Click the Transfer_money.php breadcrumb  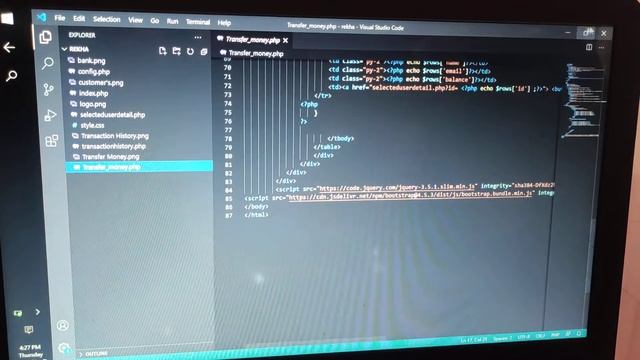click(256, 53)
